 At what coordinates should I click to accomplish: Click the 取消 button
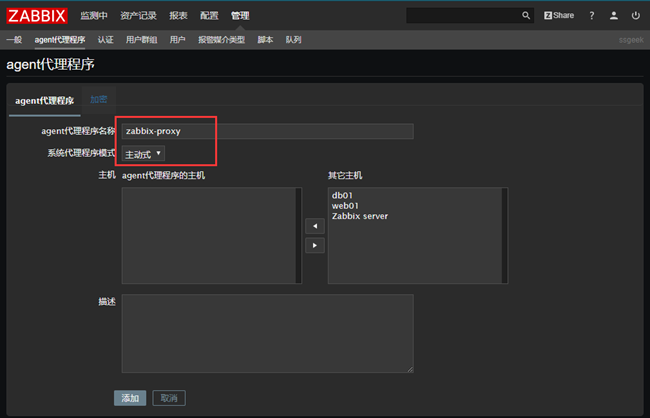point(169,398)
